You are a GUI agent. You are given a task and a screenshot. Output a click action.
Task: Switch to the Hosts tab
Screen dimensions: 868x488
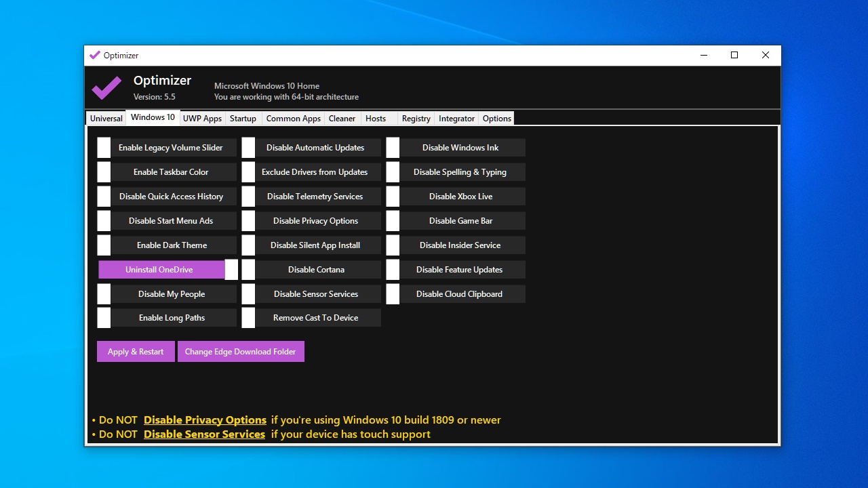tap(379, 119)
